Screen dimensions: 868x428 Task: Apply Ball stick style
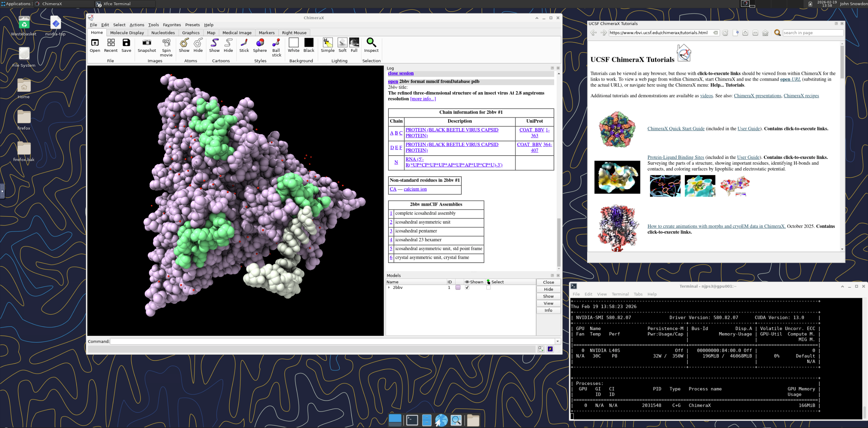(x=276, y=43)
